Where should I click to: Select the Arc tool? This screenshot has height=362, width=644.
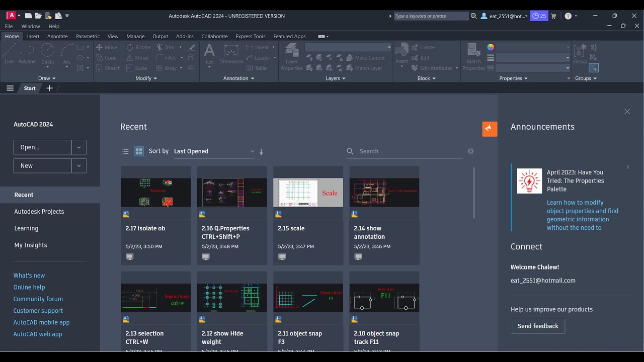point(66,54)
